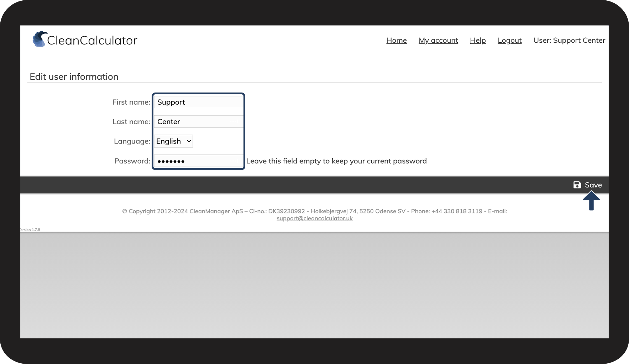This screenshot has height=364, width=629.
Task: Open the Language dropdown chevron
Action: pyautogui.click(x=189, y=141)
